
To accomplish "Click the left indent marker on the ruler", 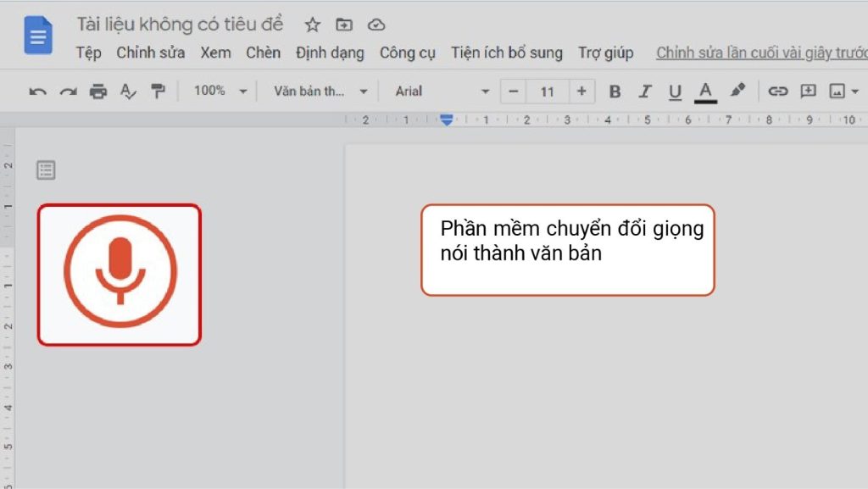I will pos(447,119).
